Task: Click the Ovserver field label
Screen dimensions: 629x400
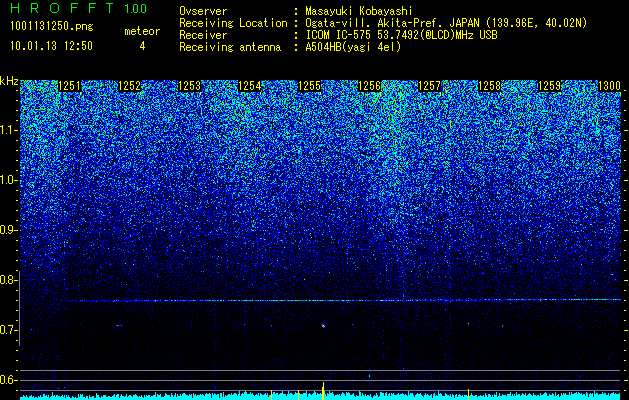Action: coord(203,11)
